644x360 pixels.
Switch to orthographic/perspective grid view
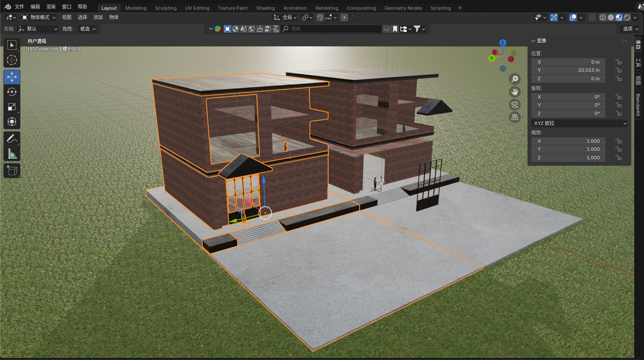(x=515, y=117)
